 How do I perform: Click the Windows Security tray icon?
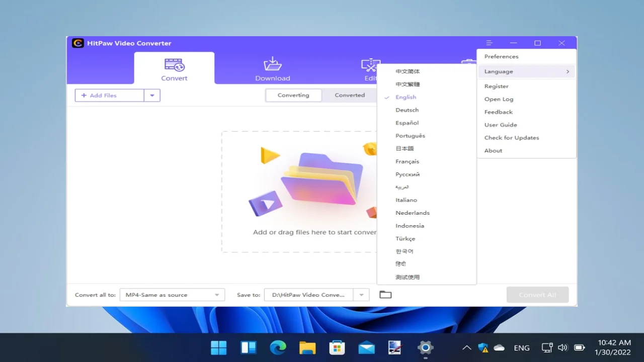click(x=483, y=347)
